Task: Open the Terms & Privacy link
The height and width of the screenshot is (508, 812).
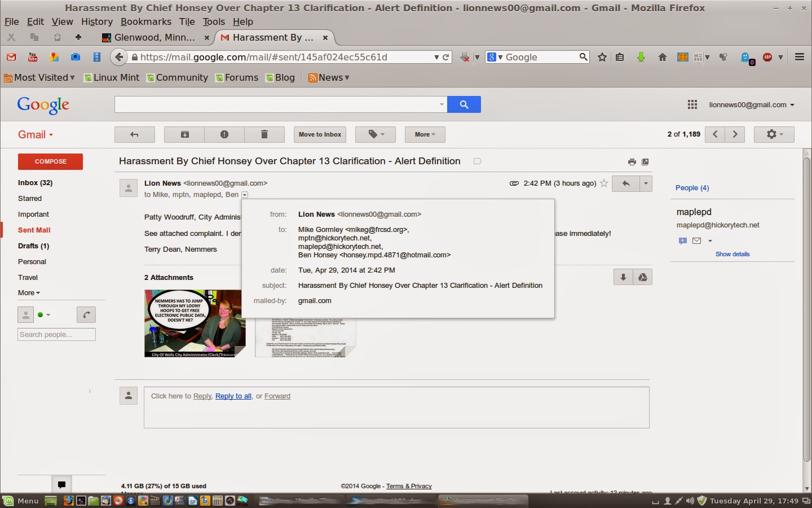Action: coord(409,486)
